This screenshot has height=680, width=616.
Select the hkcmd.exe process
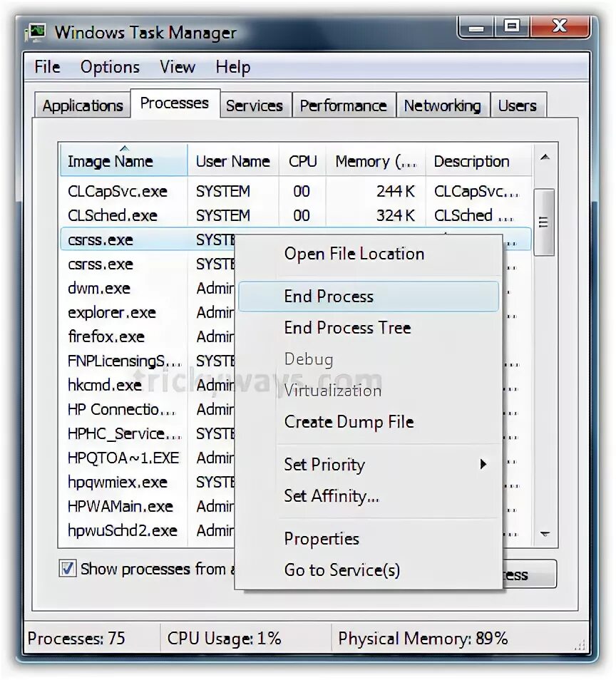click(x=148, y=385)
